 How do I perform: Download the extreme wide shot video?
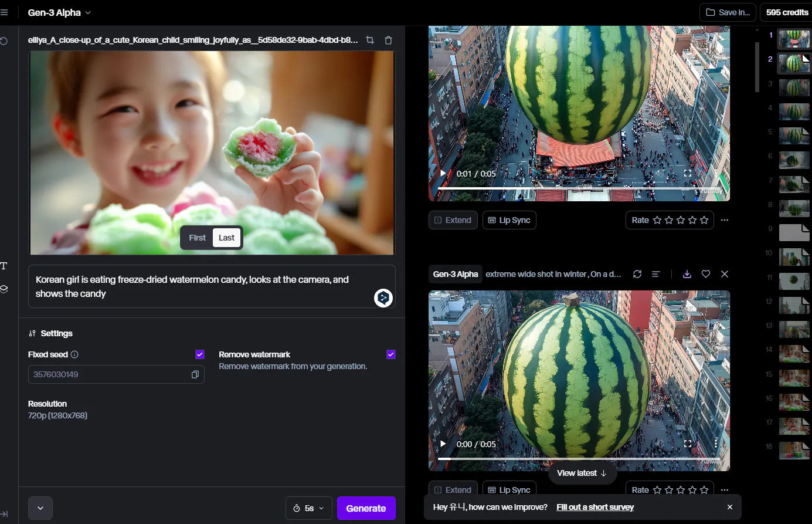click(687, 274)
